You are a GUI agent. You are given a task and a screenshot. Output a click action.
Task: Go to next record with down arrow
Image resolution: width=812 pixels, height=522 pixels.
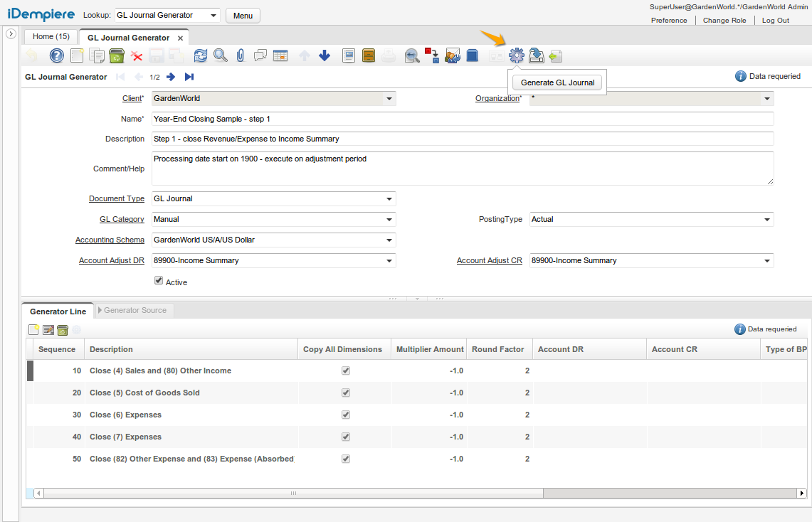[325, 55]
